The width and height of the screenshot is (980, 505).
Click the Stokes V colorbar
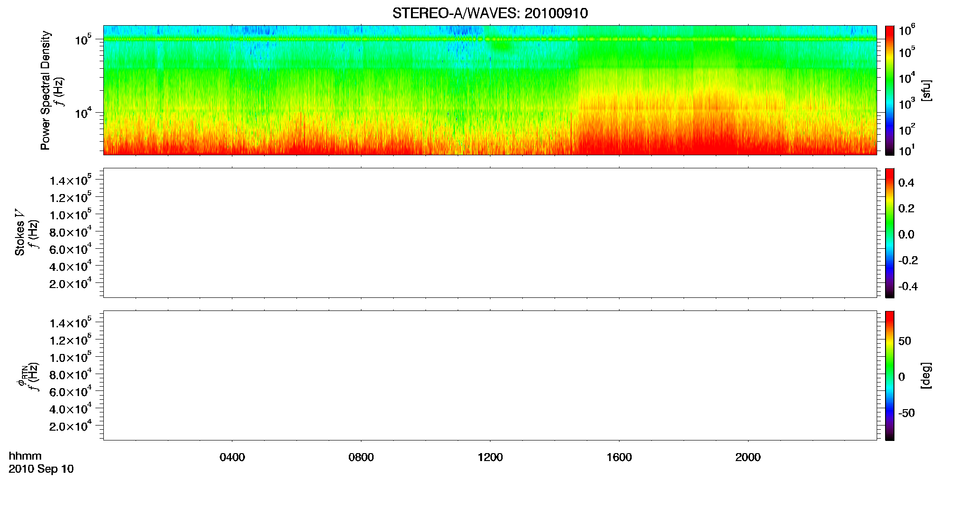890,233
